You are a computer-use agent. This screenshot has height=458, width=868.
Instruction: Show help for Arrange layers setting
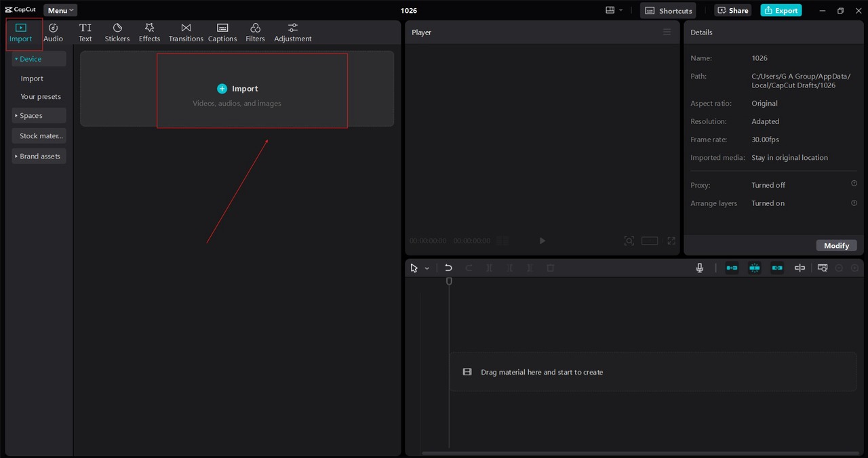[x=854, y=202]
